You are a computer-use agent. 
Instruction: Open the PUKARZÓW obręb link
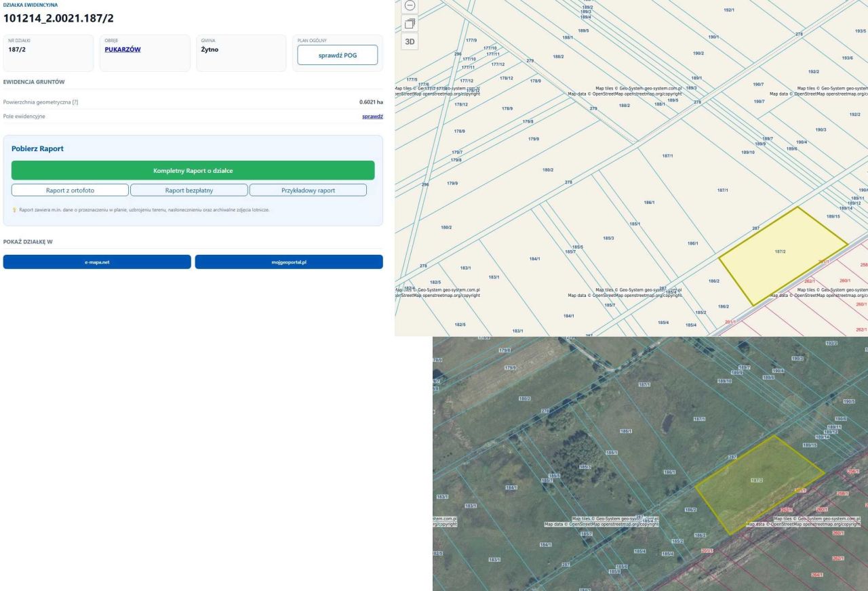pos(123,49)
